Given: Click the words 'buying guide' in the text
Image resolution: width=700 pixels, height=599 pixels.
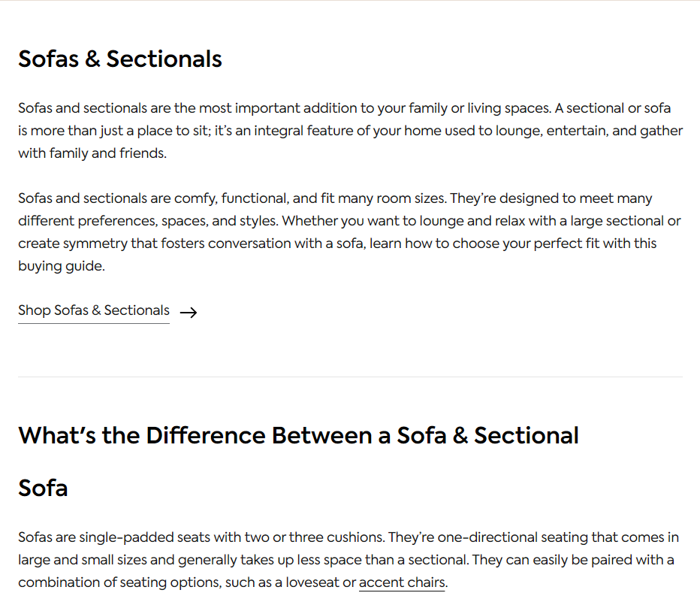Looking at the screenshot, I should coord(61,266).
